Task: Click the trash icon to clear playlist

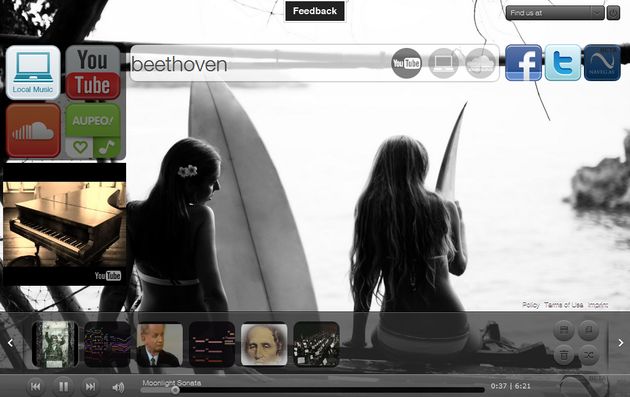Action: (x=564, y=355)
